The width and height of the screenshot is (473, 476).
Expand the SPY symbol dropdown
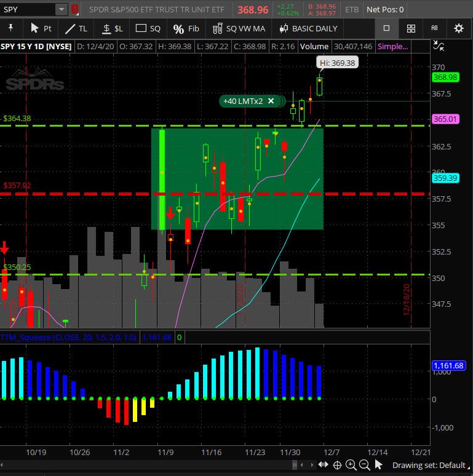click(x=61, y=9)
